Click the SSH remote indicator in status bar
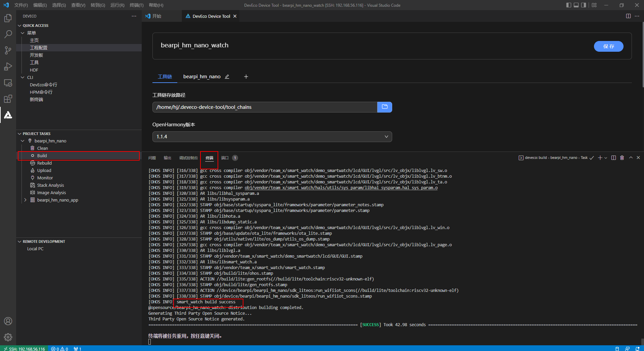The height and width of the screenshot is (351, 644). pyautogui.click(x=25, y=349)
